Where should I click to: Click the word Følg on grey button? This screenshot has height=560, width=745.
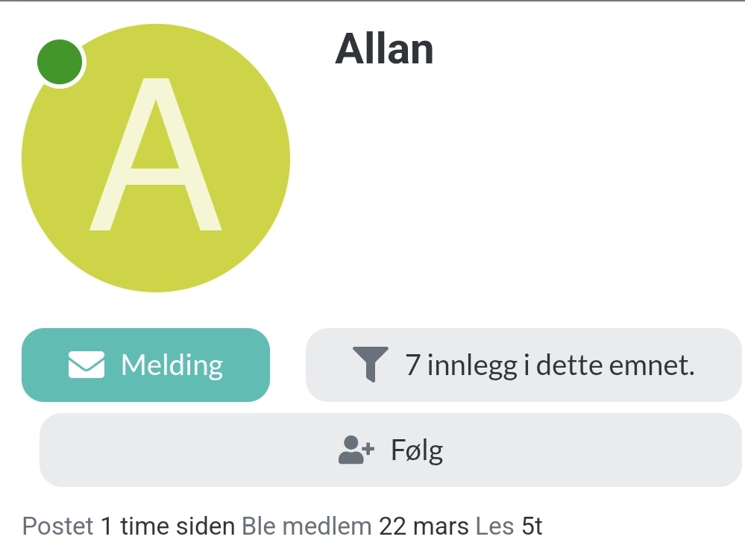(x=417, y=450)
